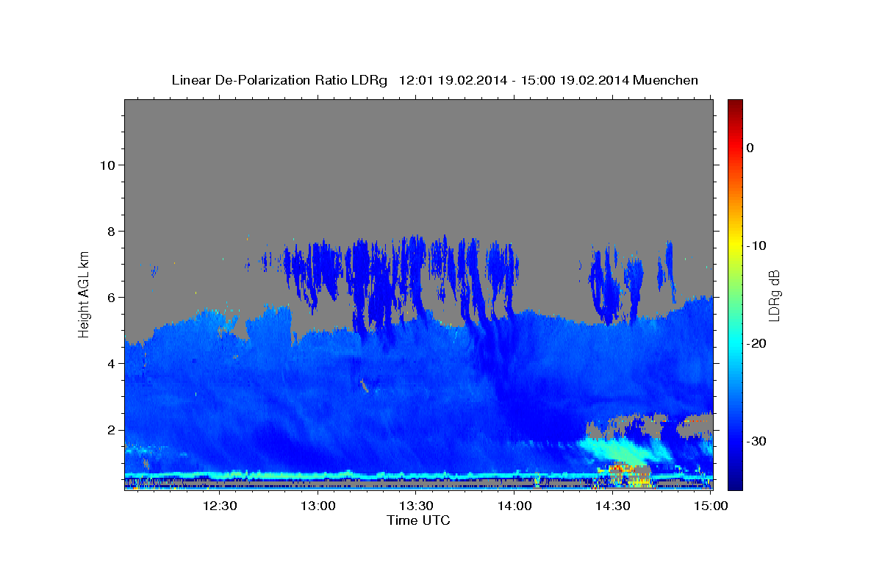Click the colorbar value -10
The image size is (882, 588).
756,245
